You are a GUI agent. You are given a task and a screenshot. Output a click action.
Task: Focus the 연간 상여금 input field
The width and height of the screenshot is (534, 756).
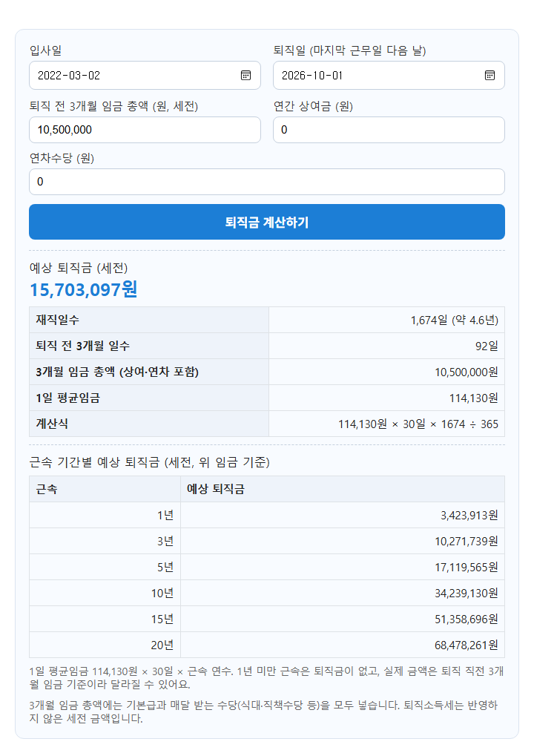point(389,130)
